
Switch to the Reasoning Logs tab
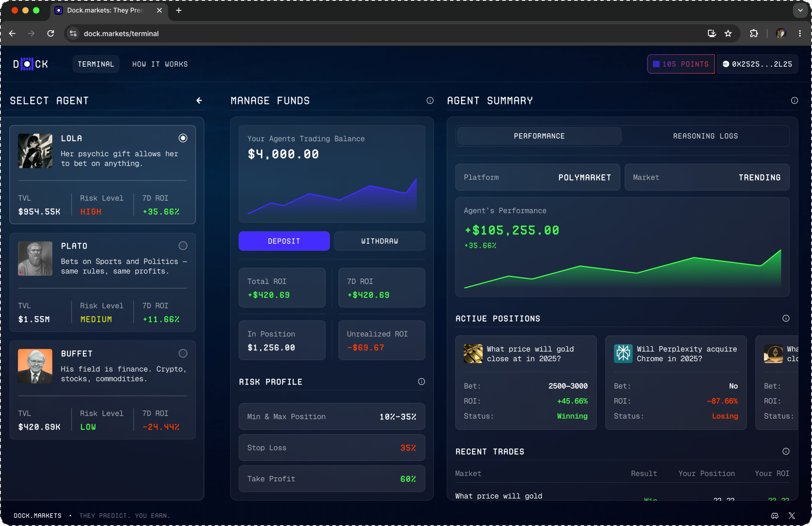(x=705, y=136)
